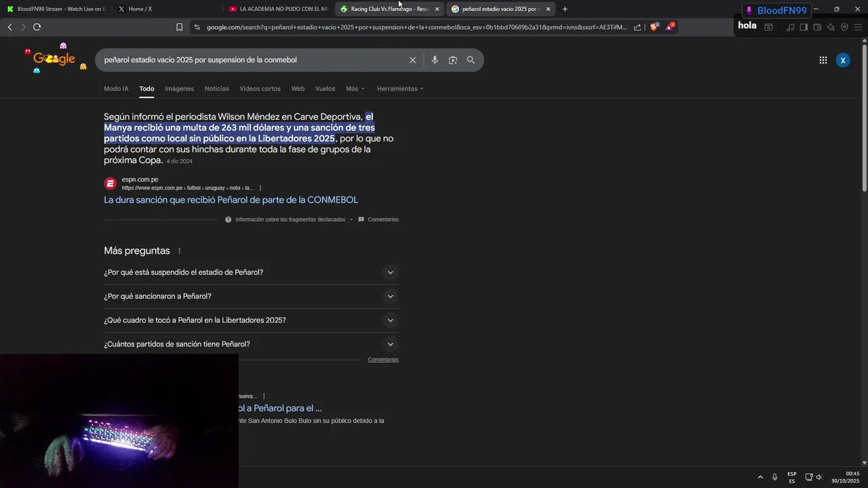Open the Google account avatar X
The image size is (868, 488).
(x=843, y=60)
